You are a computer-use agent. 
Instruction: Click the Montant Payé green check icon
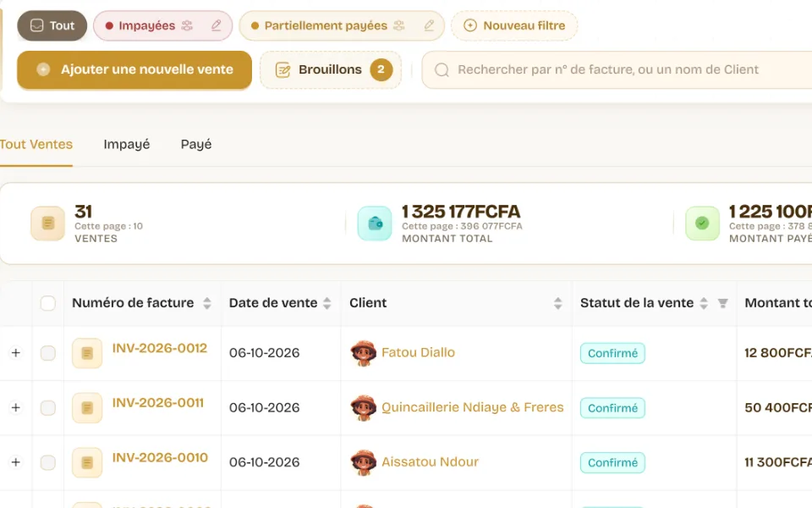[702, 224]
